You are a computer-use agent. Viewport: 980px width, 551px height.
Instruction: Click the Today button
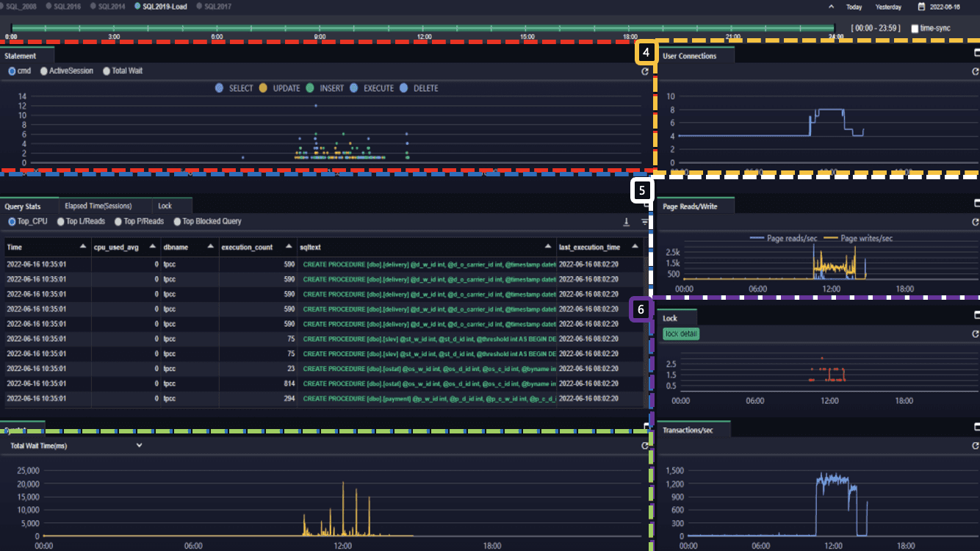[854, 7]
